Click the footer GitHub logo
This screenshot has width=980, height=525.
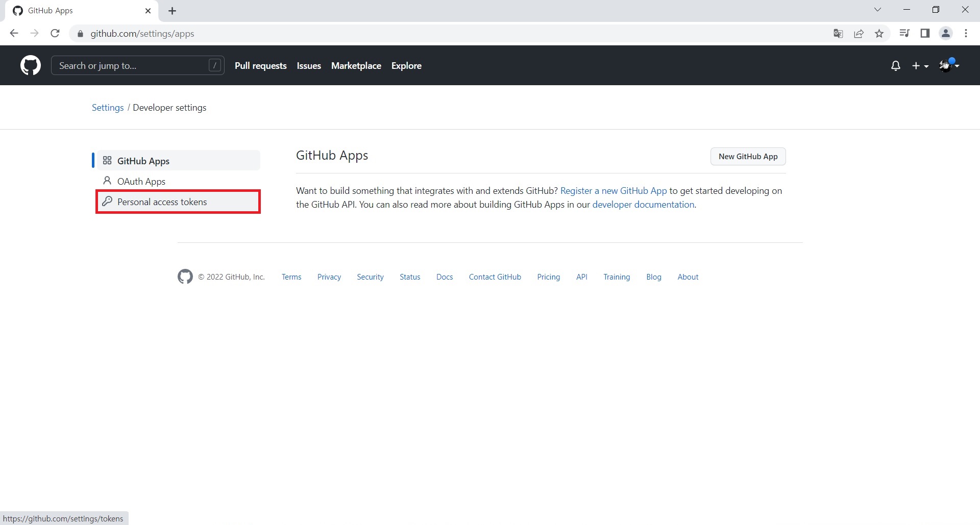tap(185, 277)
